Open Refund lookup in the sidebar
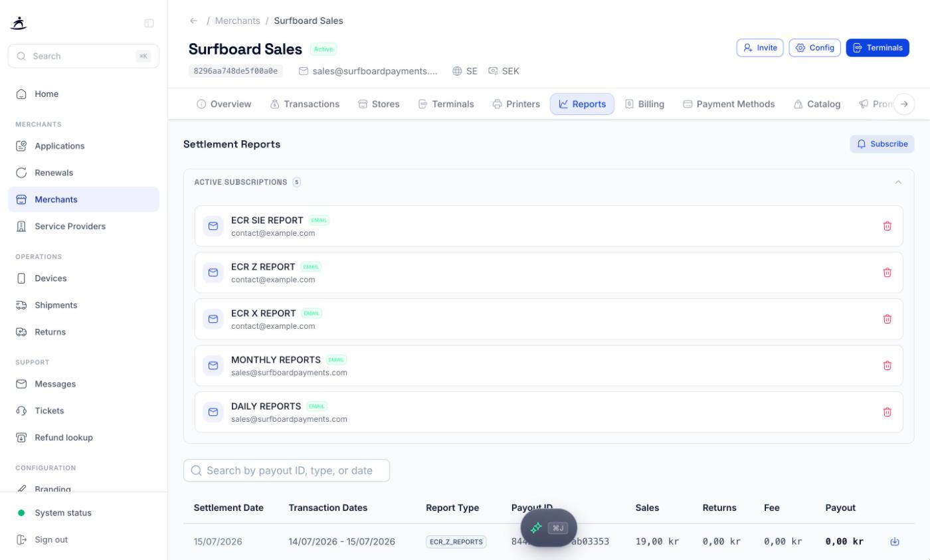Viewport: 930px width, 560px height. (x=84, y=438)
